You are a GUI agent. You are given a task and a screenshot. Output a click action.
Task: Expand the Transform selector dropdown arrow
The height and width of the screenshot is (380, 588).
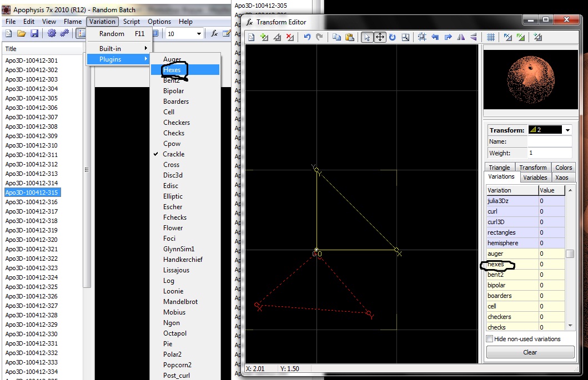point(568,130)
